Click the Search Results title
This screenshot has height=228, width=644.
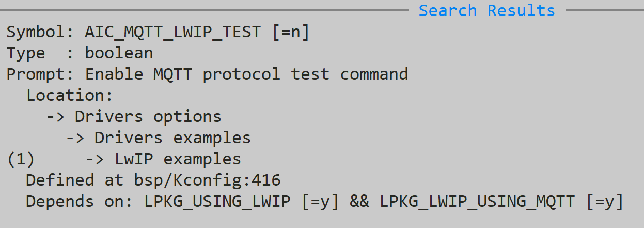click(486, 10)
